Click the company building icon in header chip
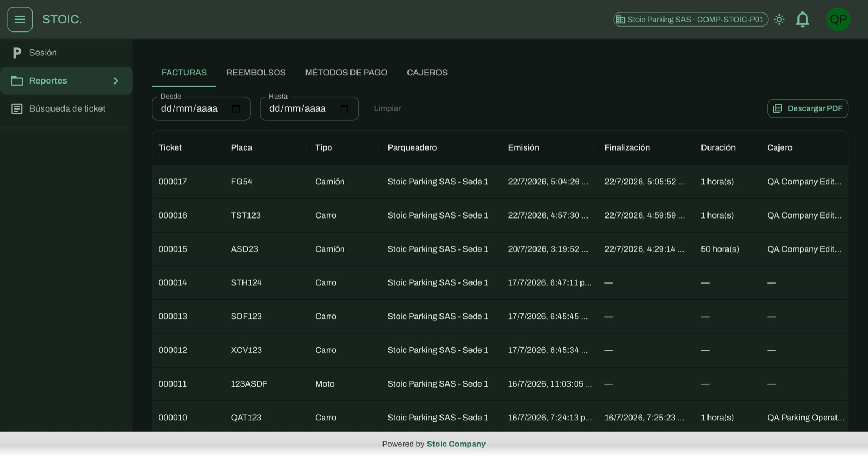Image resolution: width=868 pixels, height=456 pixels. point(620,20)
